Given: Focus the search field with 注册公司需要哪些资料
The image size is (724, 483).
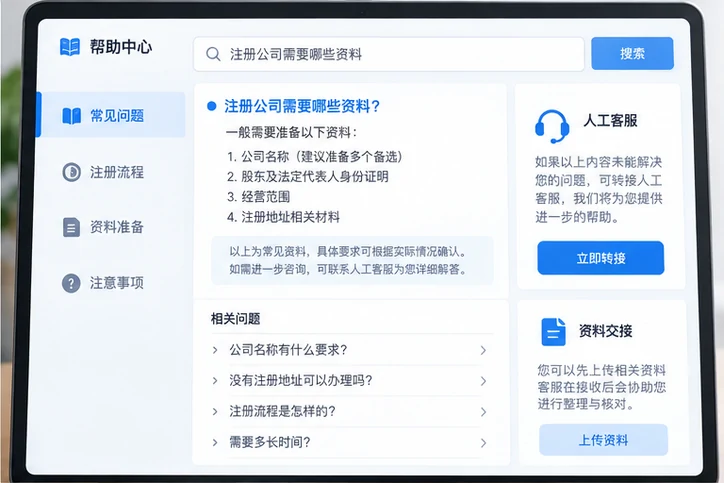Looking at the screenshot, I should pos(389,54).
